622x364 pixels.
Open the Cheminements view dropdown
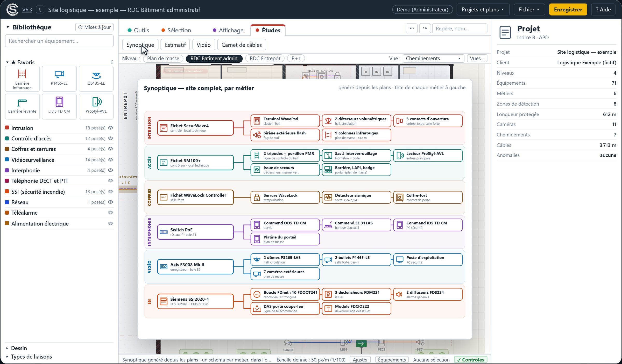point(434,58)
